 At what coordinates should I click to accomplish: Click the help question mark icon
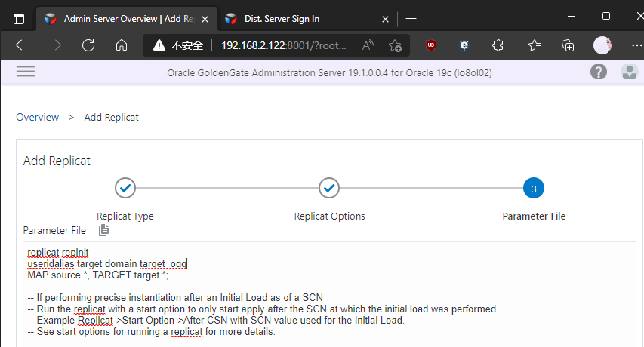pyautogui.click(x=599, y=72)
